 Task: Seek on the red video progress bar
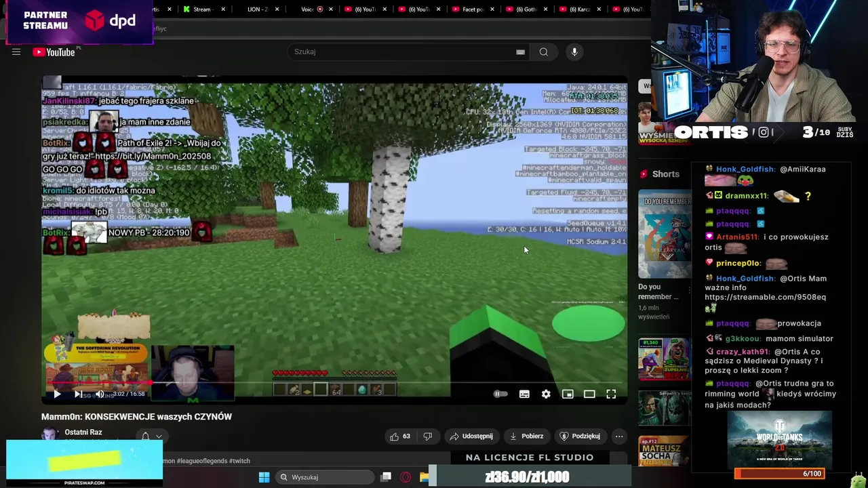(x=334, y=383)
